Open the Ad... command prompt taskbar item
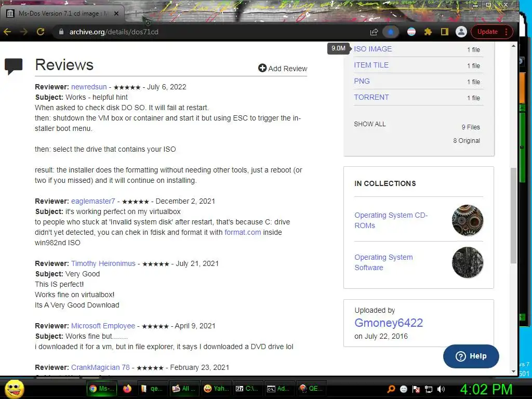The image size is (532, 399). [279, 389]
